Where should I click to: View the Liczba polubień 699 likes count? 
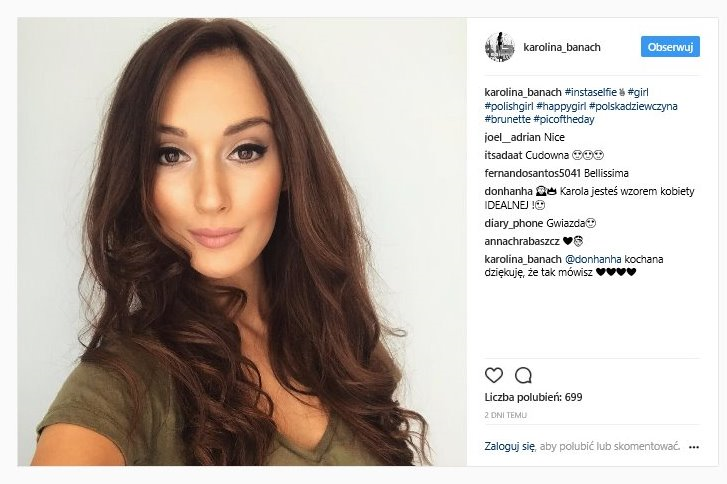click(533, 397)
